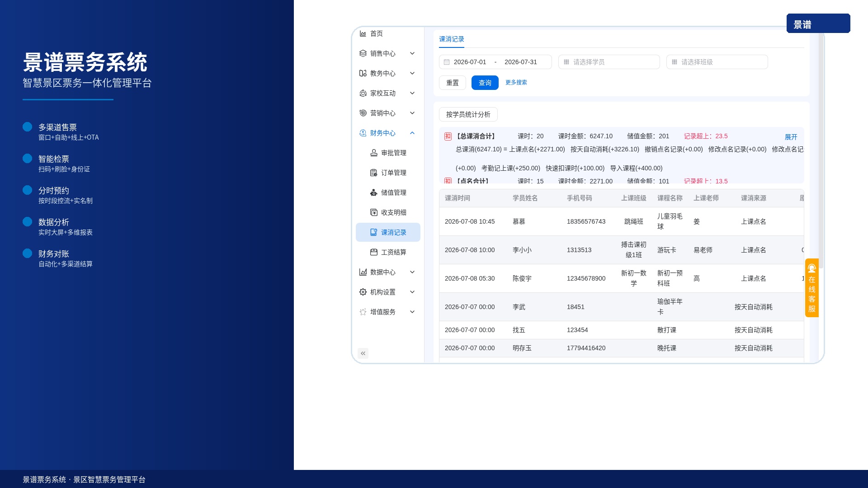This screenshot has height=488, width=868.
Task: Click the 课消记录 document icon
Action: coord(373,232)
